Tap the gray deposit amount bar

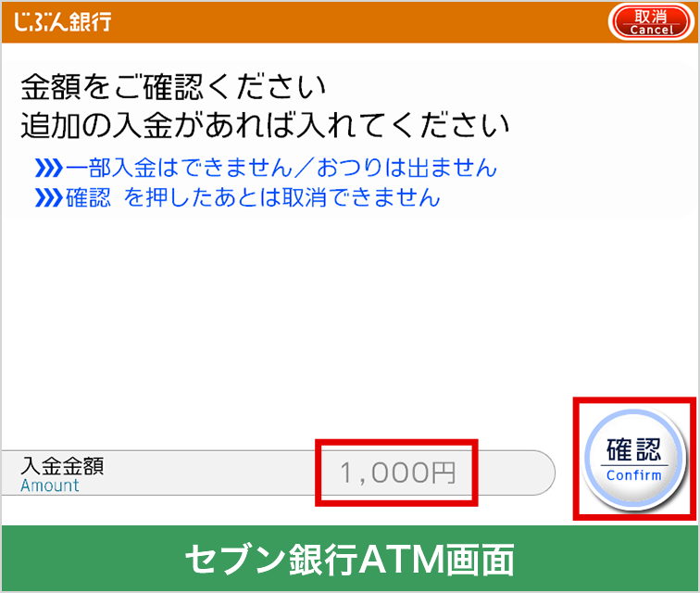tap(279, 473)
